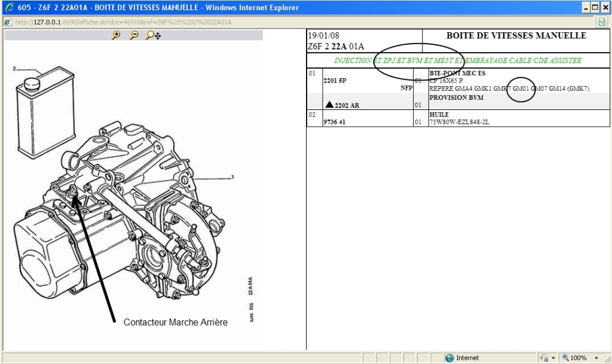
Task: Click the compatibility icon at the address bar's right end
Action: pos(602,22)
